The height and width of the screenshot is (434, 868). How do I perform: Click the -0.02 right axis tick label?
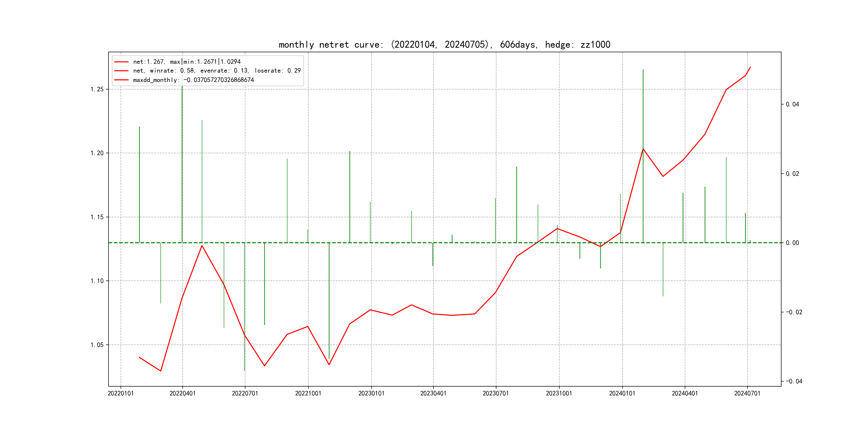[x=794, y=312]
